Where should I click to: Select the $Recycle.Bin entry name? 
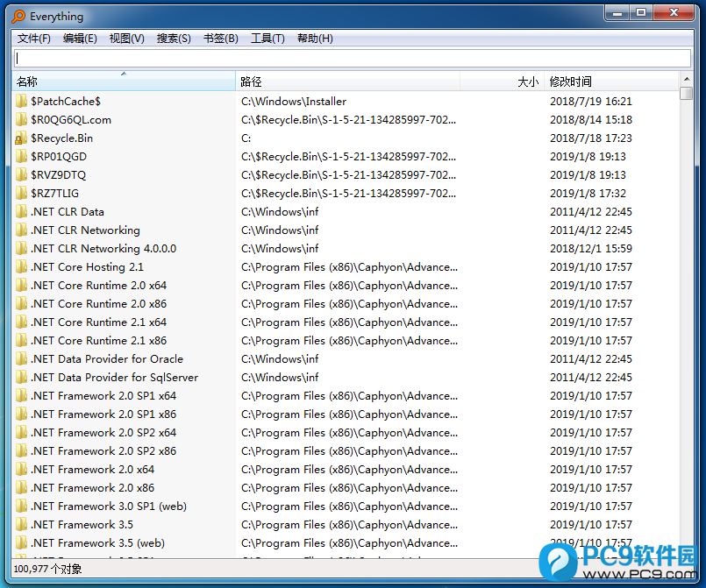click(x=61, y=138)
